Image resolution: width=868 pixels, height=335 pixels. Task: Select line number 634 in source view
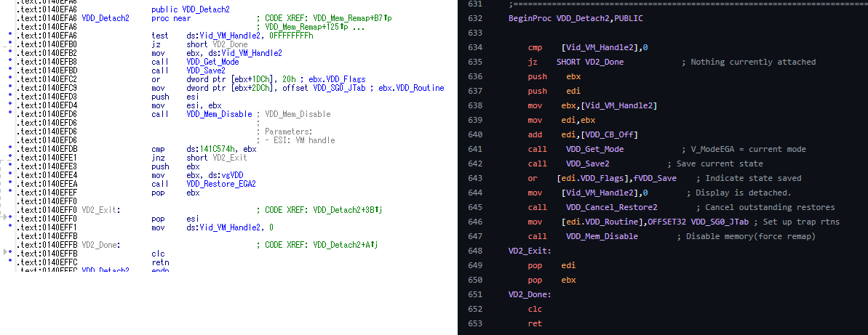click(476, 47)
